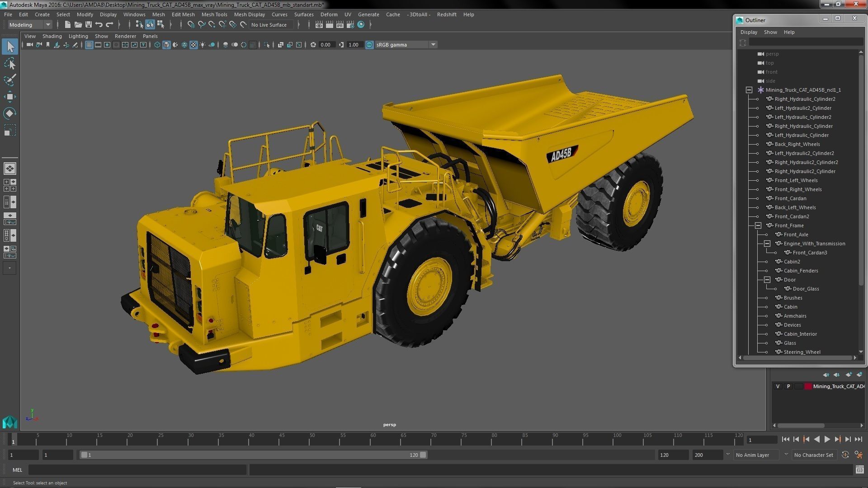Toggle use all lights
The image size is (868, 488).
[x=203, y=45]
